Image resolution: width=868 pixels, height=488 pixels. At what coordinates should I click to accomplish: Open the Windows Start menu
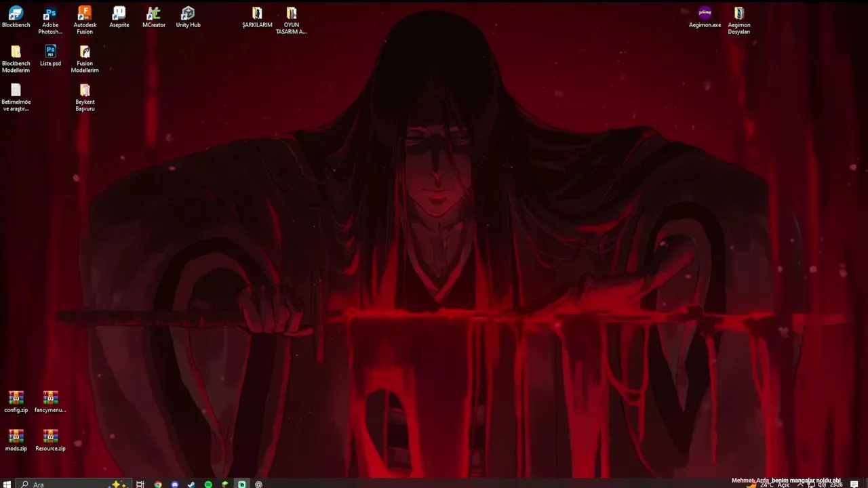point(7,484)
